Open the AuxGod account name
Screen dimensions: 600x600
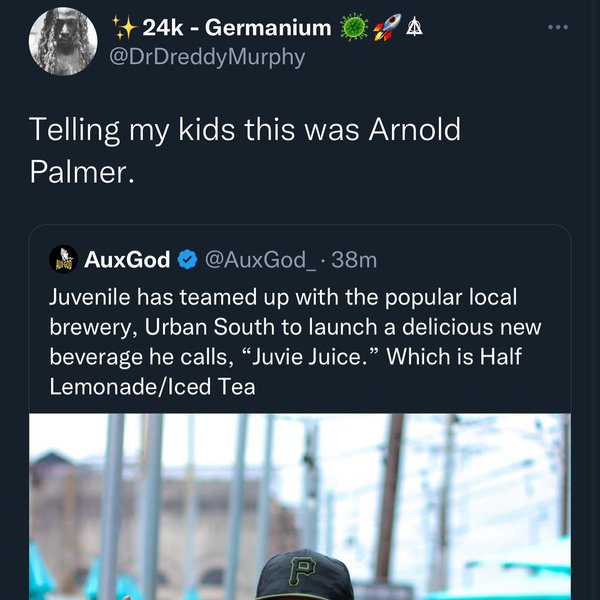pos(127,260)
